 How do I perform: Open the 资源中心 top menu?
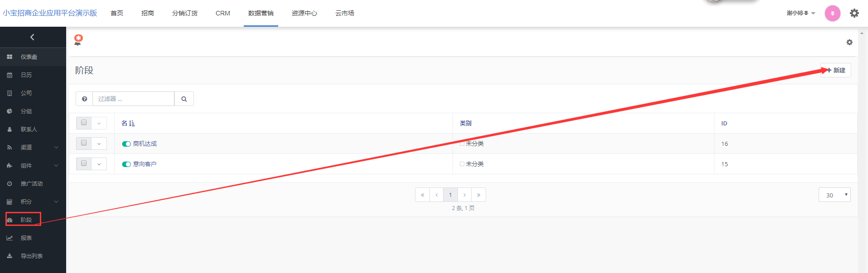point(304,13)
